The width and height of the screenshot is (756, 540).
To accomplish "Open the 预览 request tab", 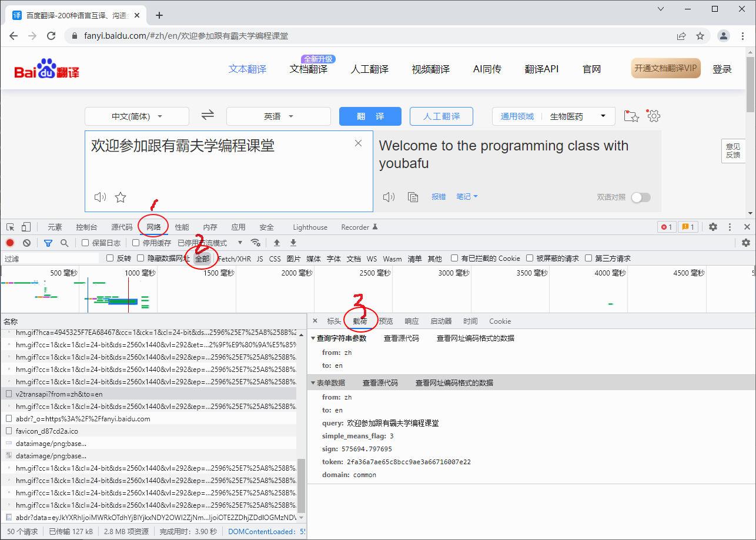I will click(386, 321).
